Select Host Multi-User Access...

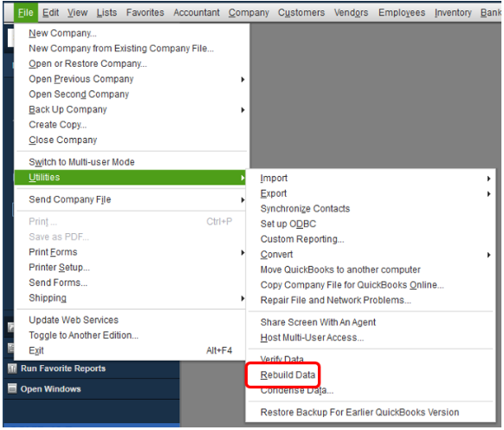tap(371, 337)
